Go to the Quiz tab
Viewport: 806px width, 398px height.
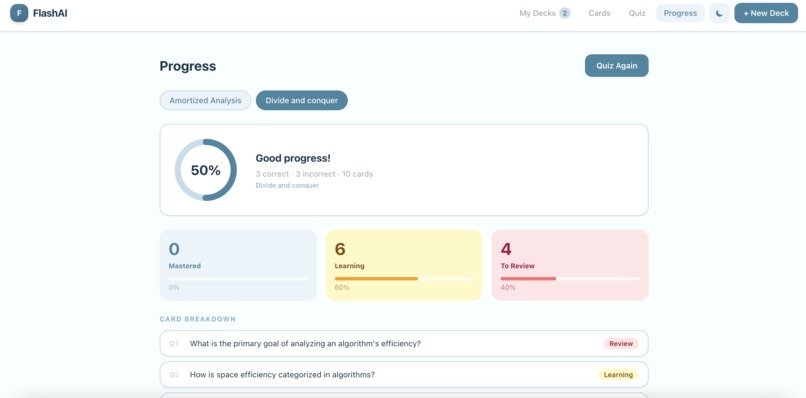click(637, 13)
